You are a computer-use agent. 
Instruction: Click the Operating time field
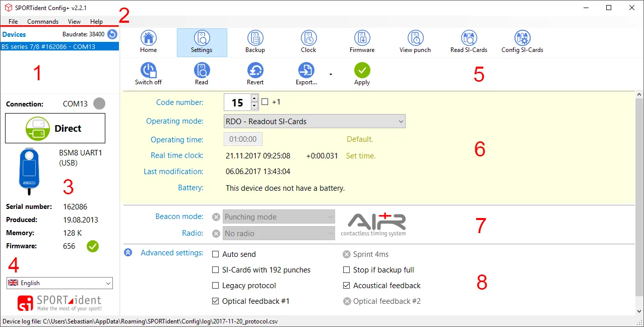243,139
